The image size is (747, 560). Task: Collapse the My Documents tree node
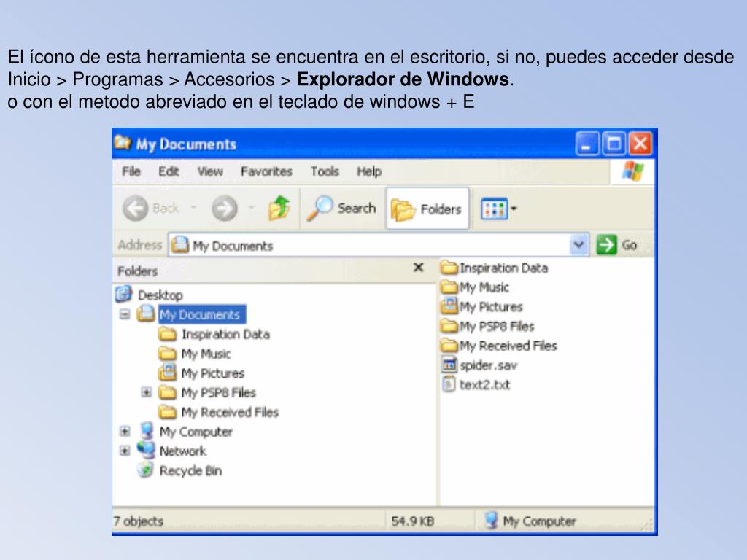[125, 314]
